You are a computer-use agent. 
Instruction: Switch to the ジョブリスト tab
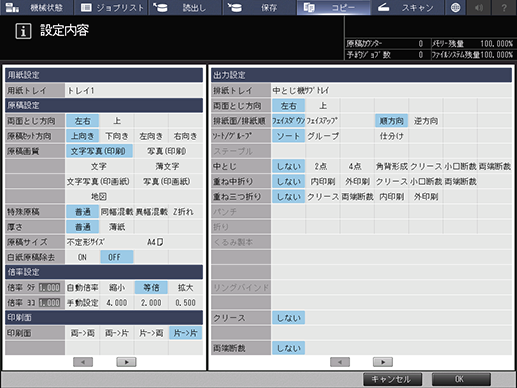coord(112,7)
